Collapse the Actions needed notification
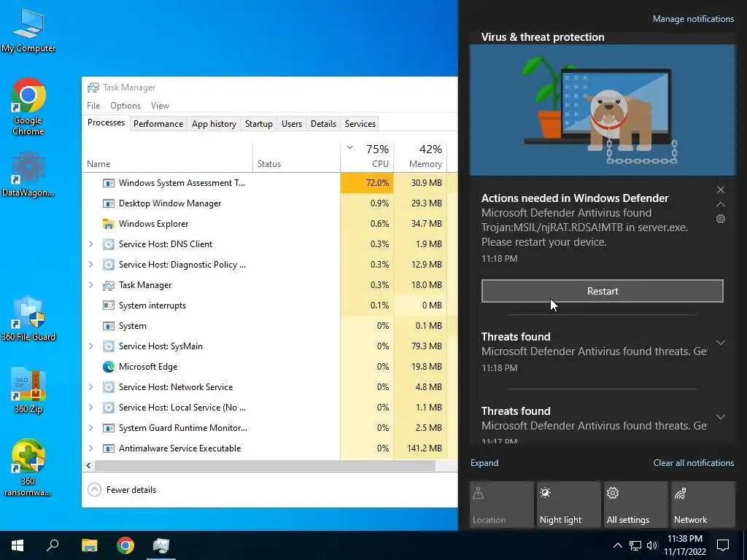Image resolution: width=747 pixels, height=560 pixels. tap(721, 204)
